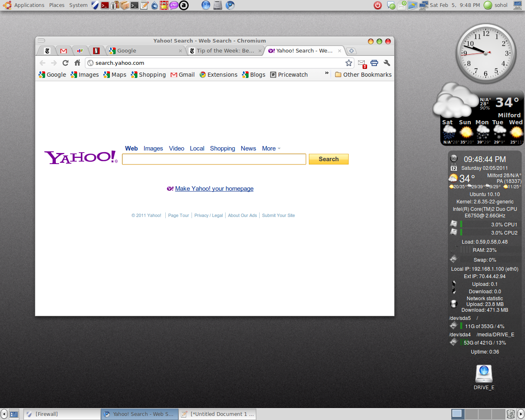Click the Sat Feb 5 clock in panel

click(455, 5)
